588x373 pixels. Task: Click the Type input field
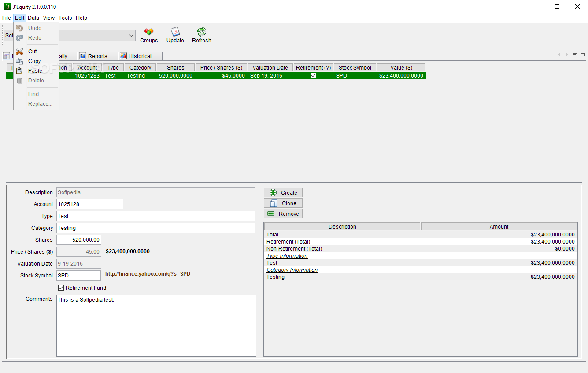(156, 216)
